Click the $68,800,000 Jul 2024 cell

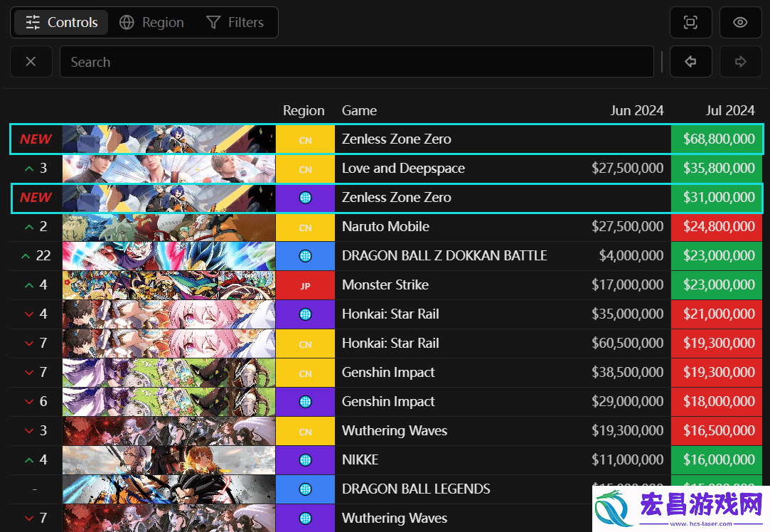(717, 139)
